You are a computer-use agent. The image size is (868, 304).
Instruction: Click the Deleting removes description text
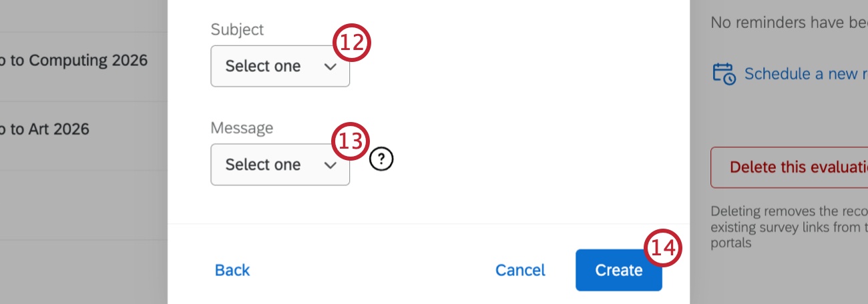(788, 227)
